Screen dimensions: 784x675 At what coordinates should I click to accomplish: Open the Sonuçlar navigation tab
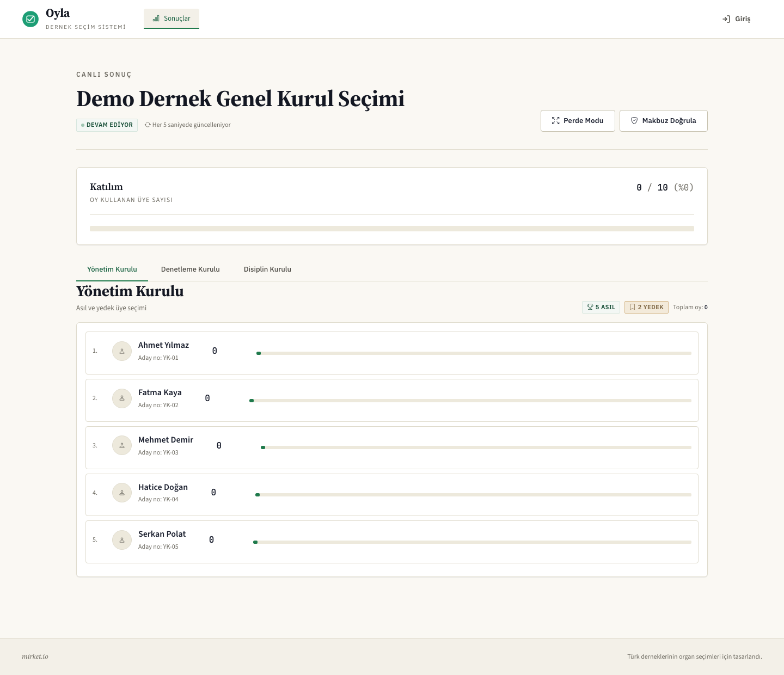pyautogui.click(x=171, y=19)
